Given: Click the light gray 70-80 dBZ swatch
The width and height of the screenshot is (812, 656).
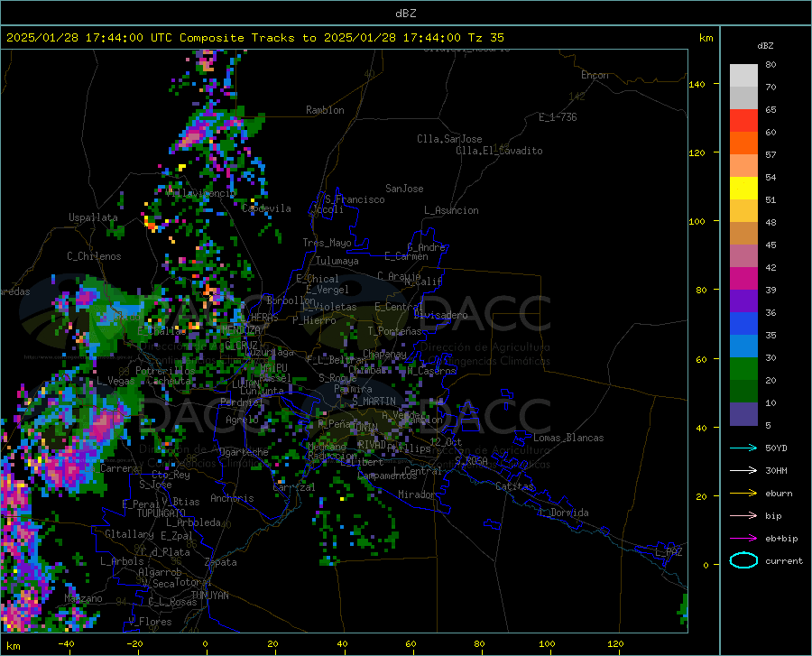Looking at the screenshot, I should click(x=743, y=76).
